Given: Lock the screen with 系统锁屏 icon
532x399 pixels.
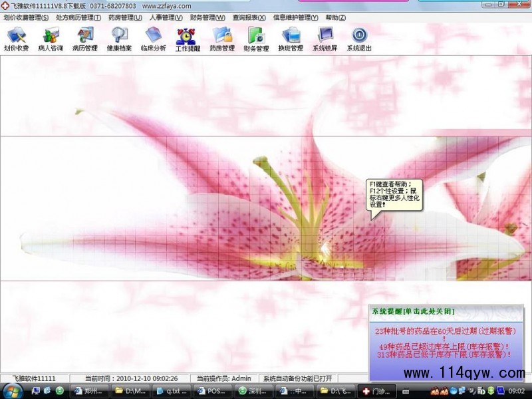Looking at the screenshot, I should click(325, 39).
